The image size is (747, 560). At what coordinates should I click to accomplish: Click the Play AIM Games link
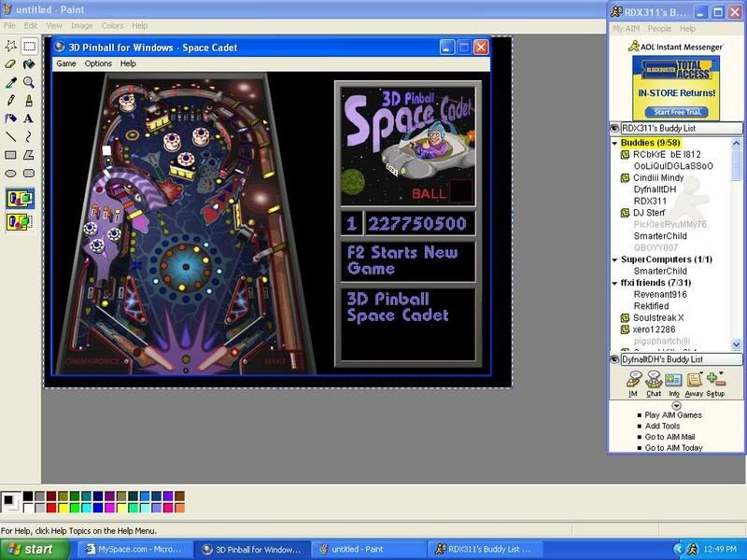click(673, 415)
